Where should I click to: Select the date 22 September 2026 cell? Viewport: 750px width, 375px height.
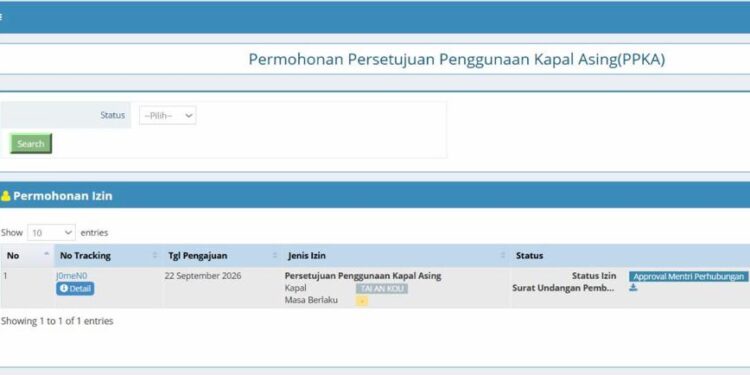[x=203, y=276]
